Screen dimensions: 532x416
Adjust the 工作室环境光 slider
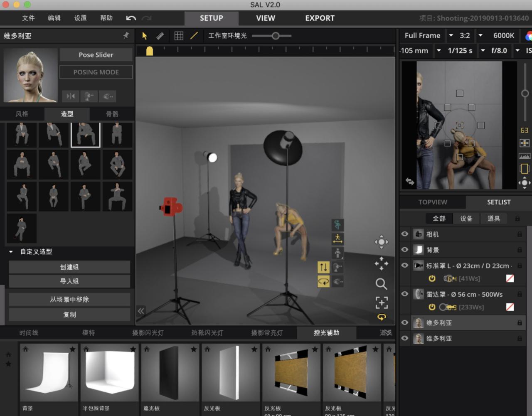click(275, 36)
